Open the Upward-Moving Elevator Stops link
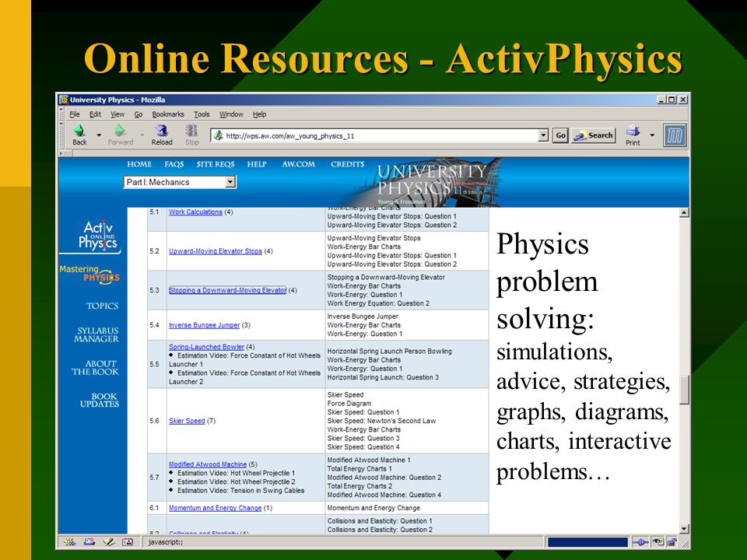The width and height of the screenshot is (747, 560). (x=216, y=251)
